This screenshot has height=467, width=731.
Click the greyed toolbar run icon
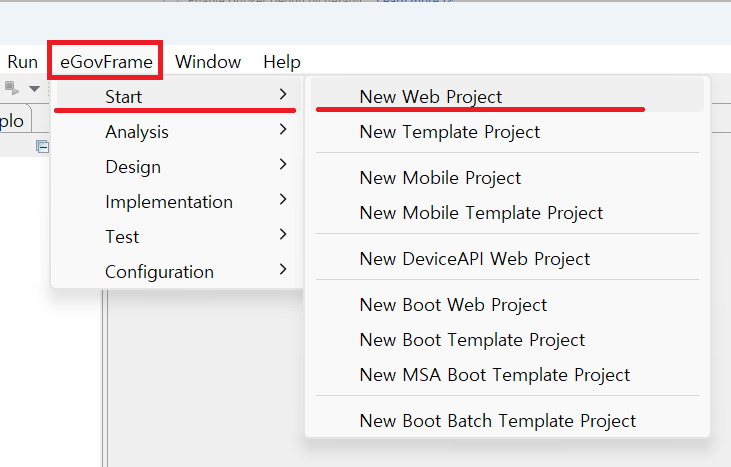(x=12, y=88)
